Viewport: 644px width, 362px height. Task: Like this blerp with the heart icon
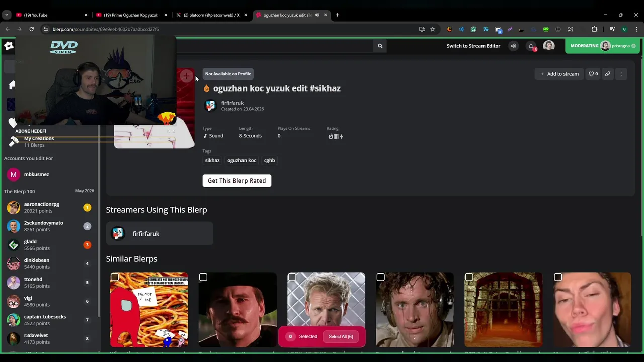[594, 74]
